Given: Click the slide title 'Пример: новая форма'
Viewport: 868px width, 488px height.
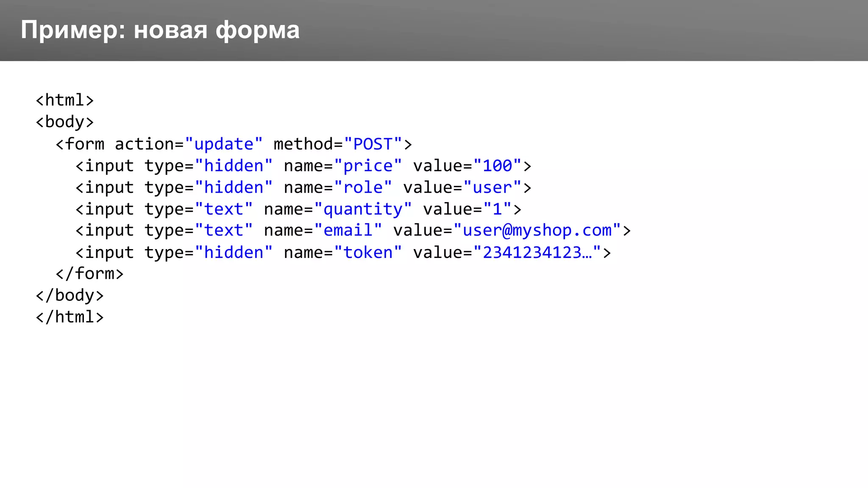Looking at the screenshot, I should [160, 30].
